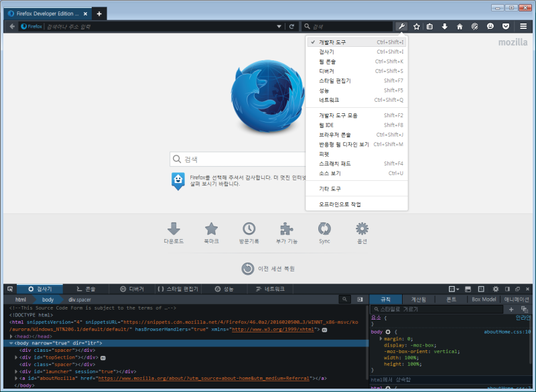The width and height of the screenshot is (536, 392).
Task: Choose 스타일 편집기 Shift+F7 menu item
Action: point(356,80)
